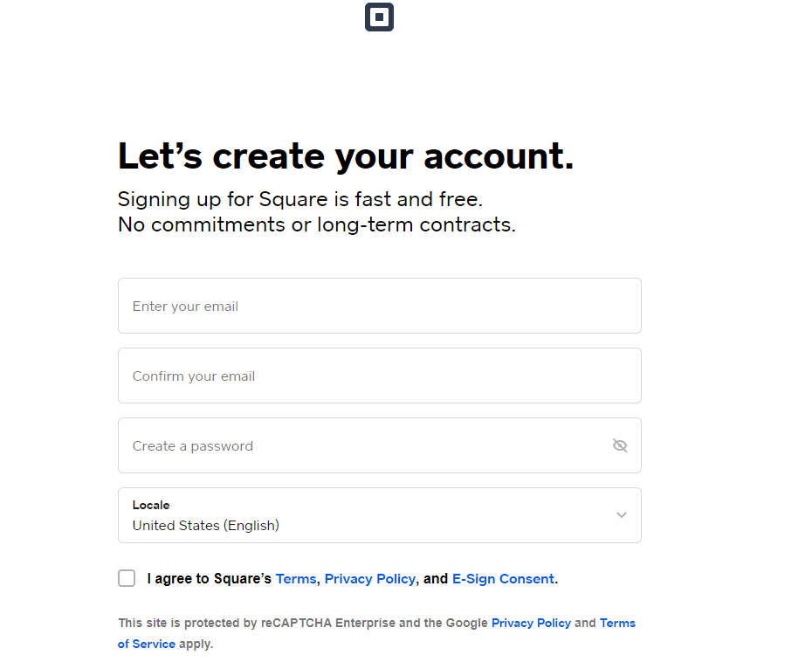Screen dimensions: 812x662
Task: Focus the Create a password field
Action: 380,445
